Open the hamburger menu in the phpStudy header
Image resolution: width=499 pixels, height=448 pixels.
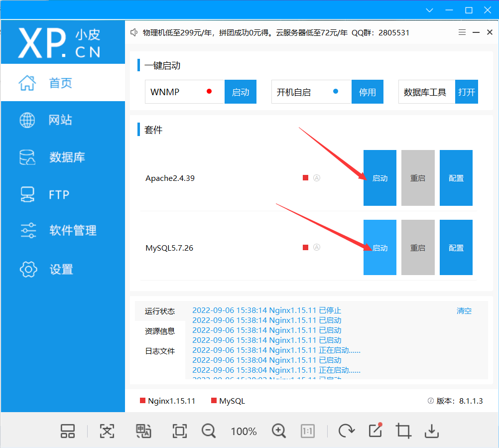(x=462, y=32)
